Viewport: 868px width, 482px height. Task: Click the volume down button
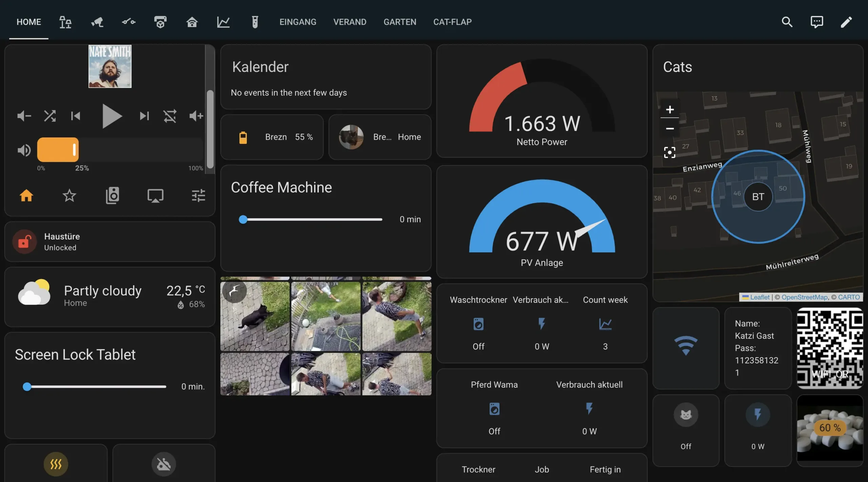pyautogui.click(x=24, y=116)
